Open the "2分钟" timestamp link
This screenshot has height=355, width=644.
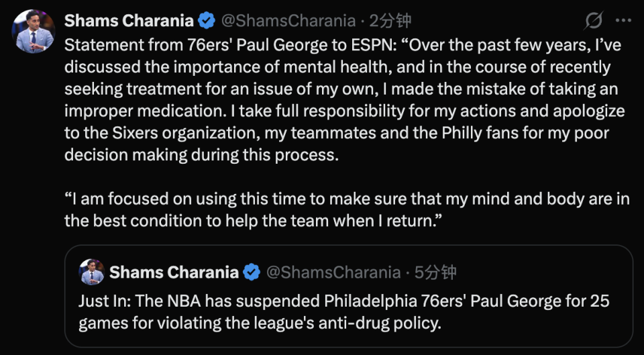click(x=387, y=21)
